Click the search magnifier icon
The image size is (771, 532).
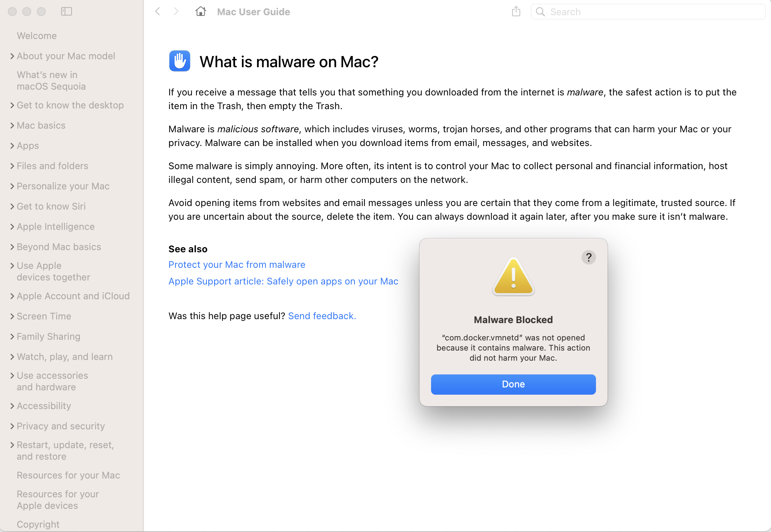[x=540, y=11]
